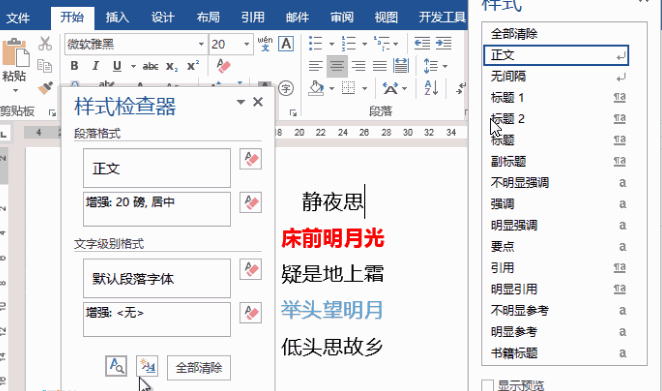Image resolution: width=662 pixels, height=391 pixels.
Task: Clear paragraph formatting 增强: 20 磅, 居中
Action: (x=251, y=202)
